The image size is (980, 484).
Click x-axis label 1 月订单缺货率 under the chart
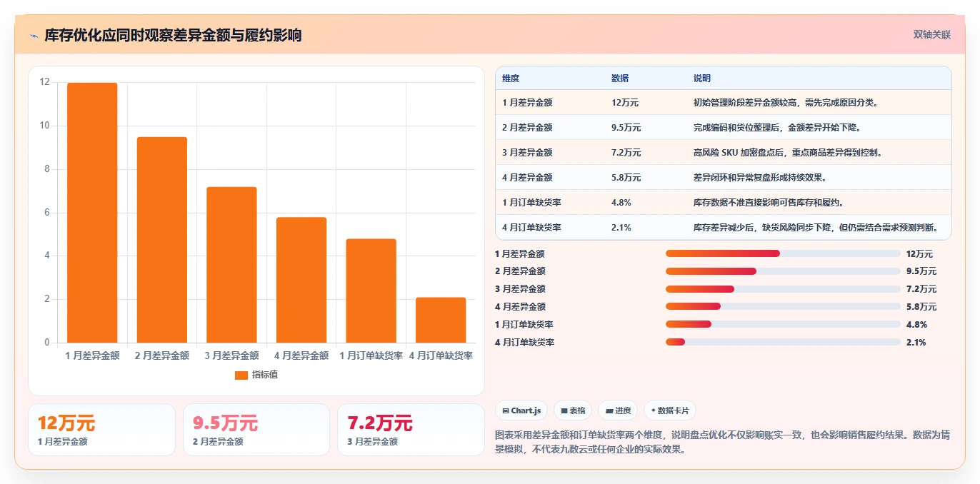(x=371, y=356)
